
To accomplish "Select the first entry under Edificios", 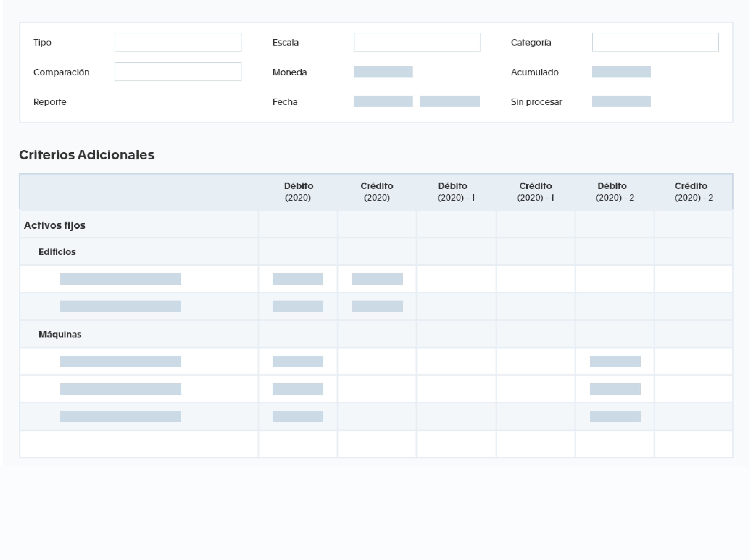I will click(121, 279).
